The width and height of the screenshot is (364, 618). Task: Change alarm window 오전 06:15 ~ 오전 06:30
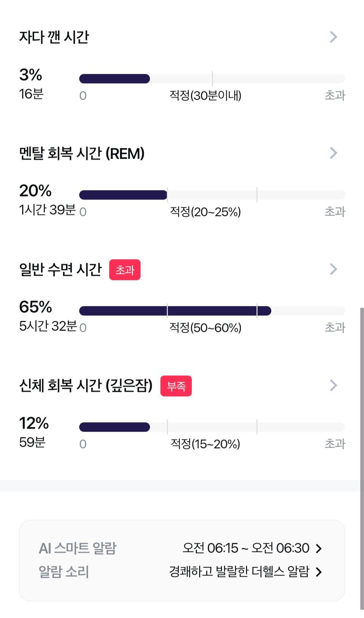click(x=246, y=548)
